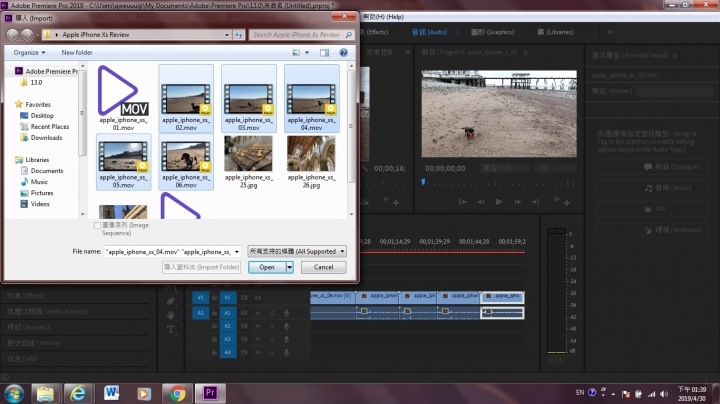Click the search magnifier icon in Import dialog
Viewport: 720px width, 404px height.
pyautogui.click(x=349, y=34)
